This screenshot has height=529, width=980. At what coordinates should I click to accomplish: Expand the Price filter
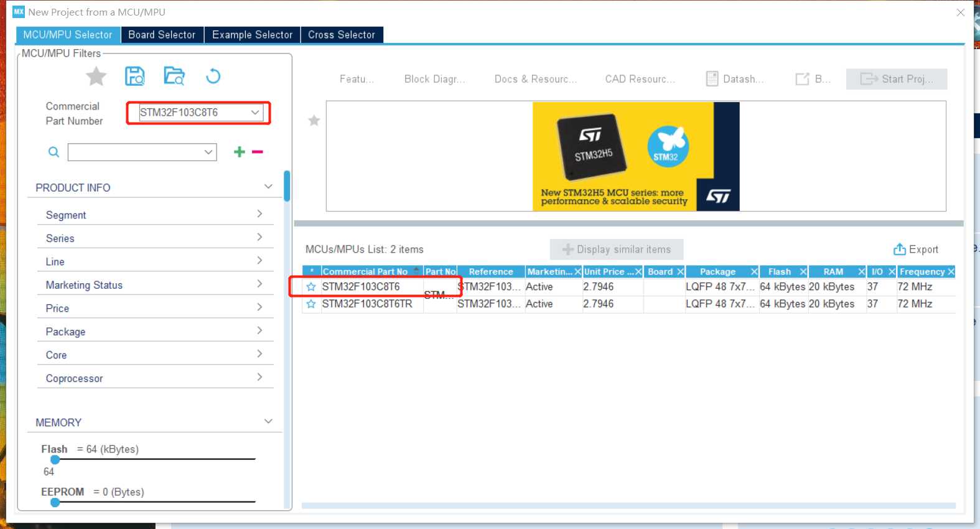(x=259, y=307)
